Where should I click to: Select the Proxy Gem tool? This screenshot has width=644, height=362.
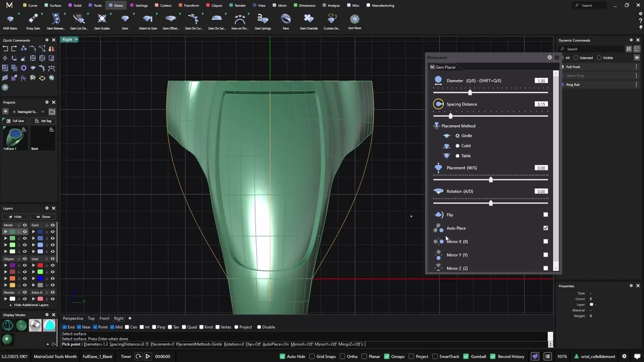tap(33, 22)
